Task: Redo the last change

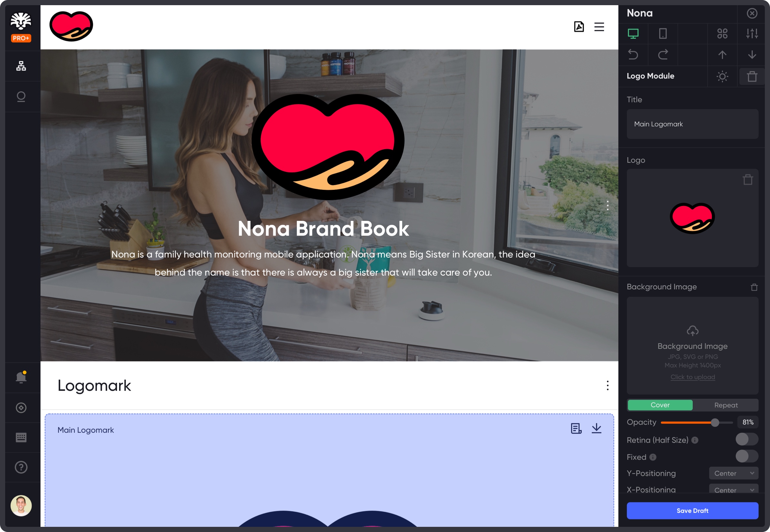Action: 663,55
